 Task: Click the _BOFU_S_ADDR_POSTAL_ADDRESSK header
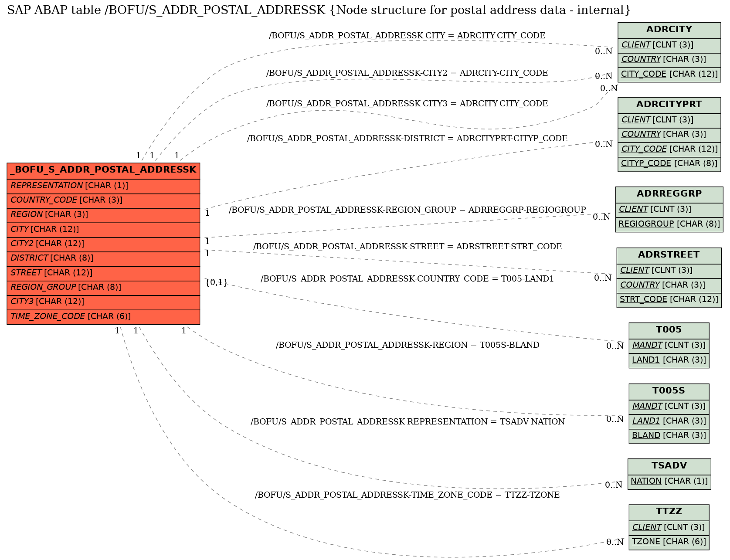tap(103, 170)
